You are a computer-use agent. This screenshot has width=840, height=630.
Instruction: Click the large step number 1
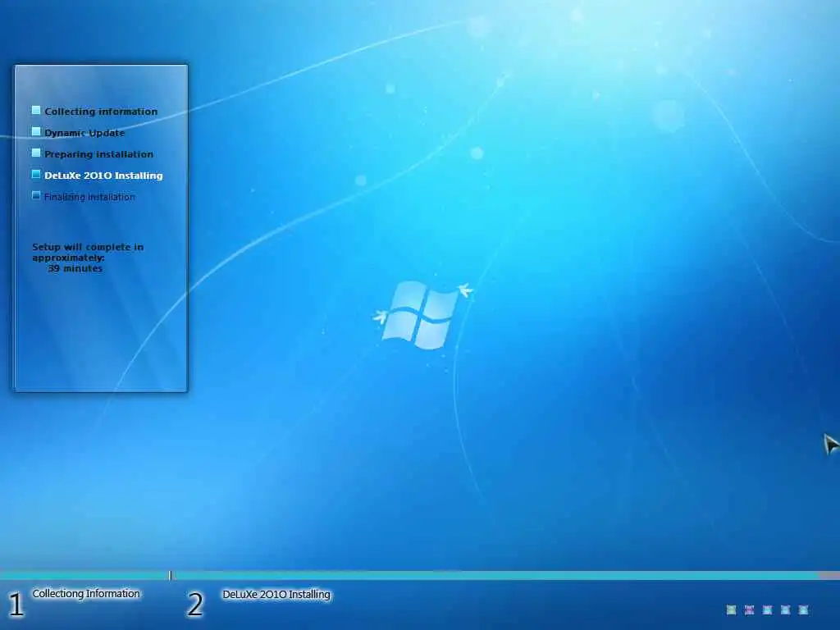16,605
